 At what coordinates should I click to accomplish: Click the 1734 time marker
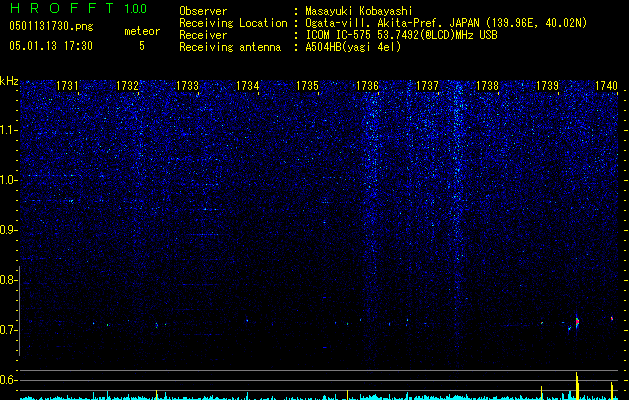click(248, 85)
